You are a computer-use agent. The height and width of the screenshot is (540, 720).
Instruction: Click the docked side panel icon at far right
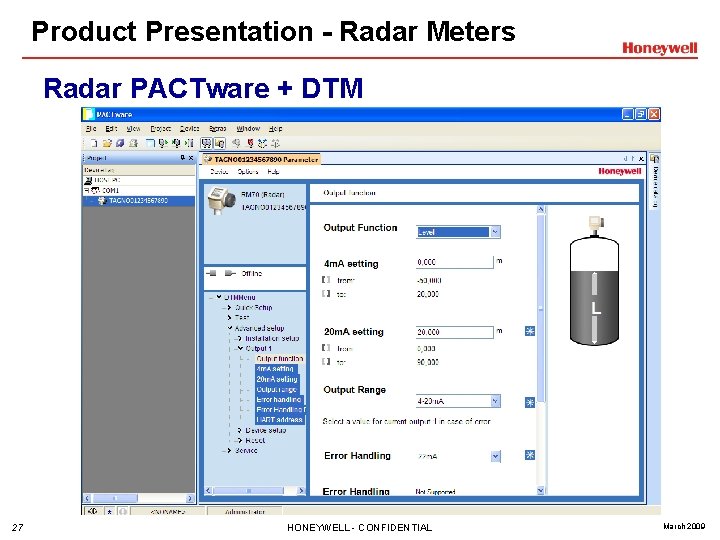click(x=654, y=159)
